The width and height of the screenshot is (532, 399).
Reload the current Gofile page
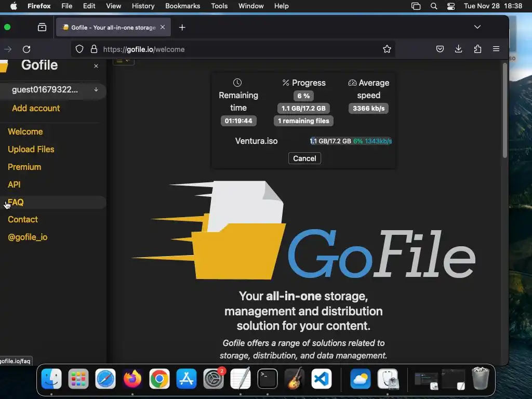pos(26,49)
